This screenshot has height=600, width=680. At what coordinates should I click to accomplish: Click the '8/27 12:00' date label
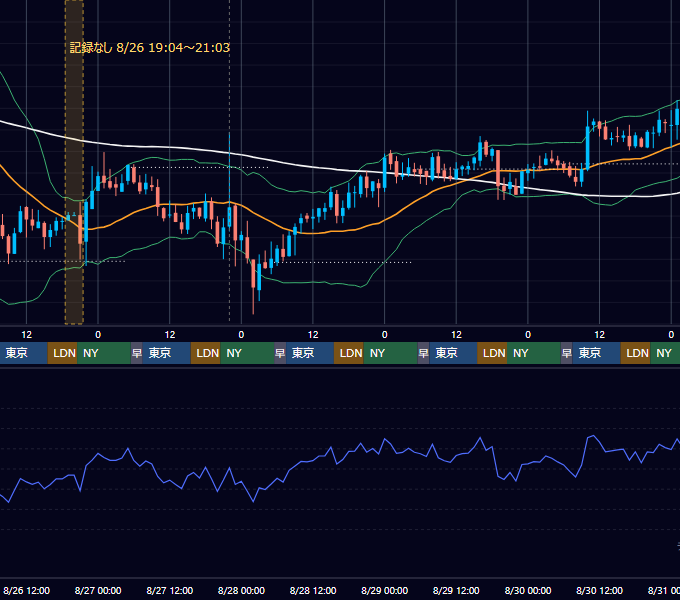pos(170,590)
